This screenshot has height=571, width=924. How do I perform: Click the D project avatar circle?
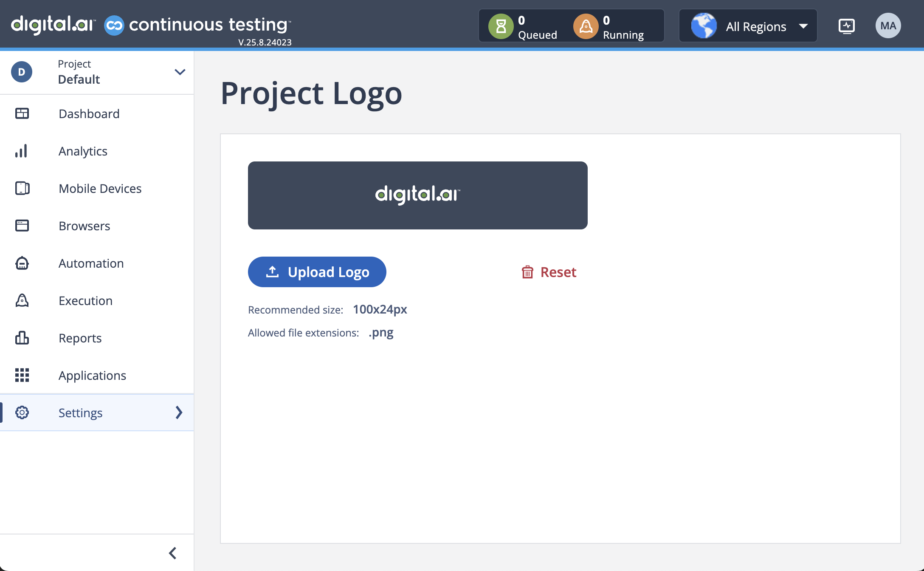click(22, 72)
